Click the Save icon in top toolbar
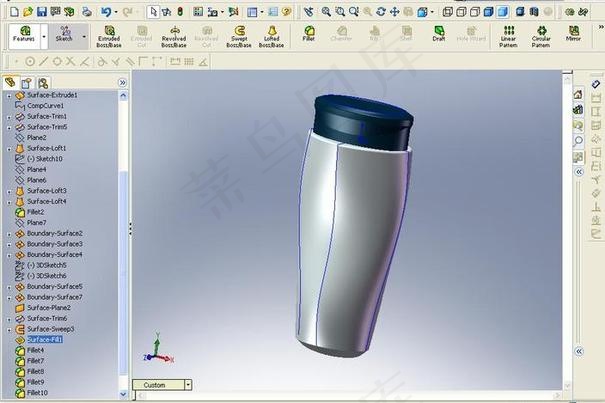Image resolution: width=605 pixels, height=403 pixels. [42, 11]
